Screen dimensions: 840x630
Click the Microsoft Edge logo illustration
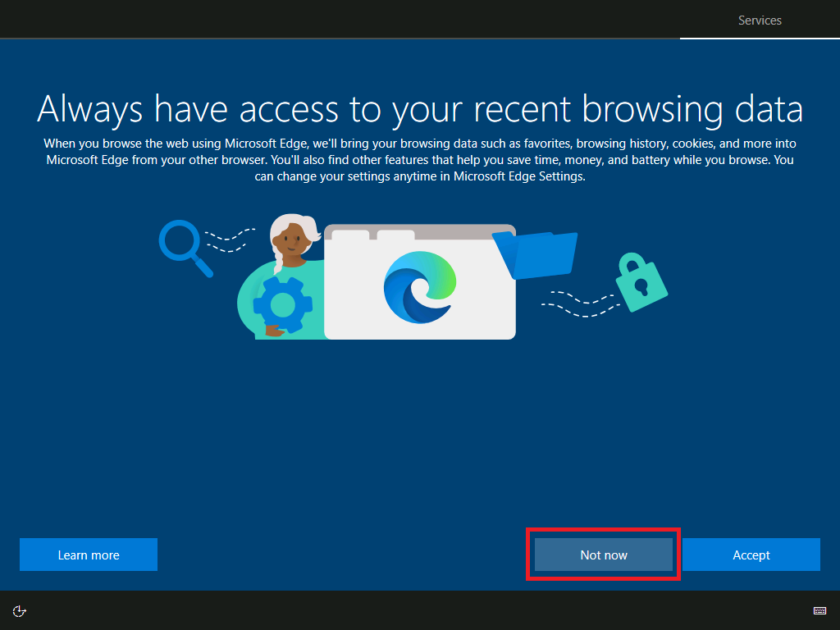tap(419, 287)
